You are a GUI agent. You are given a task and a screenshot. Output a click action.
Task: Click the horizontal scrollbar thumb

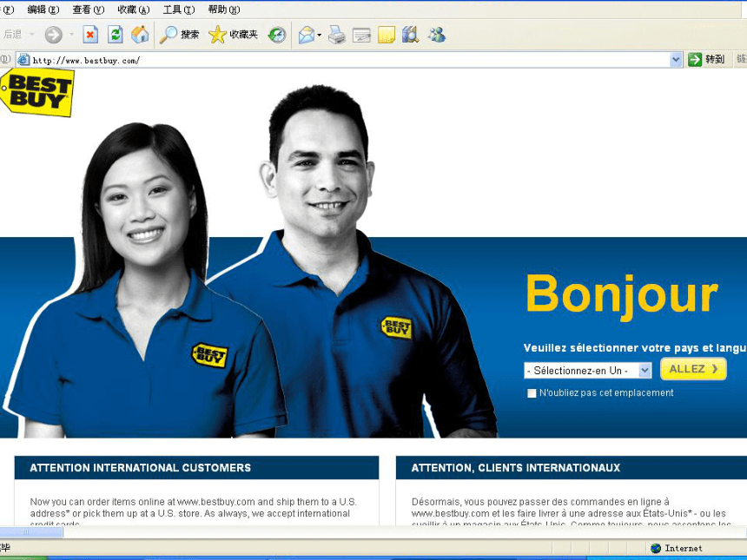pos(31,532)
